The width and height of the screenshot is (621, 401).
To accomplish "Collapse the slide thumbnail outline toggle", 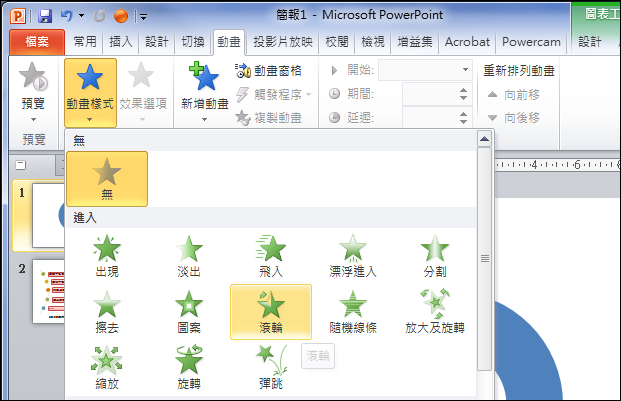I will click(x=21, y=165).
